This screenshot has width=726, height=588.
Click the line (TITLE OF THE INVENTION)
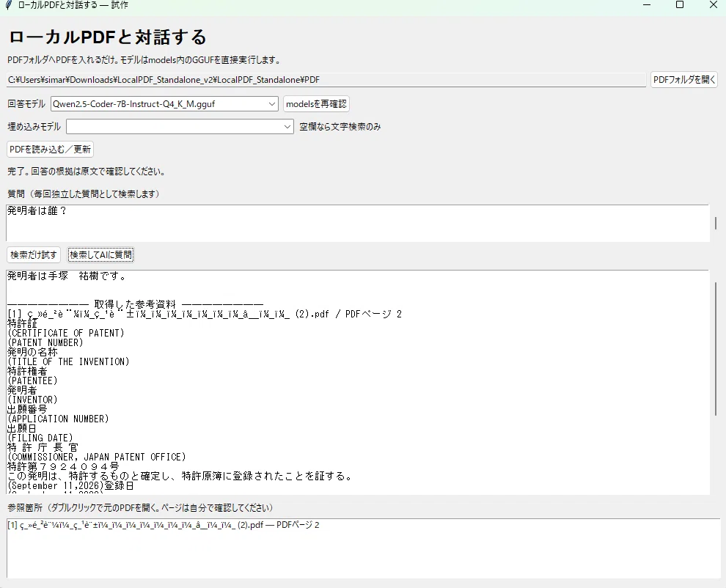point(68,361)
